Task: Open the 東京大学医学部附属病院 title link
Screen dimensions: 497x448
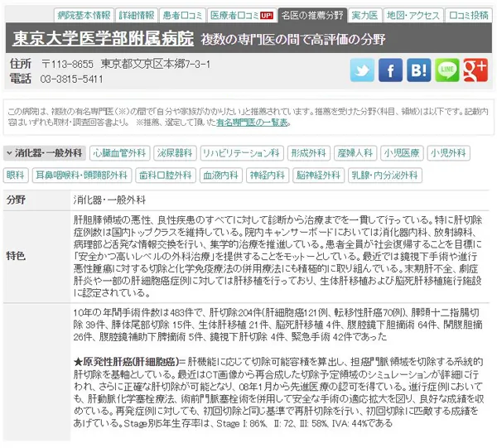Action: (x=103, y=38)
